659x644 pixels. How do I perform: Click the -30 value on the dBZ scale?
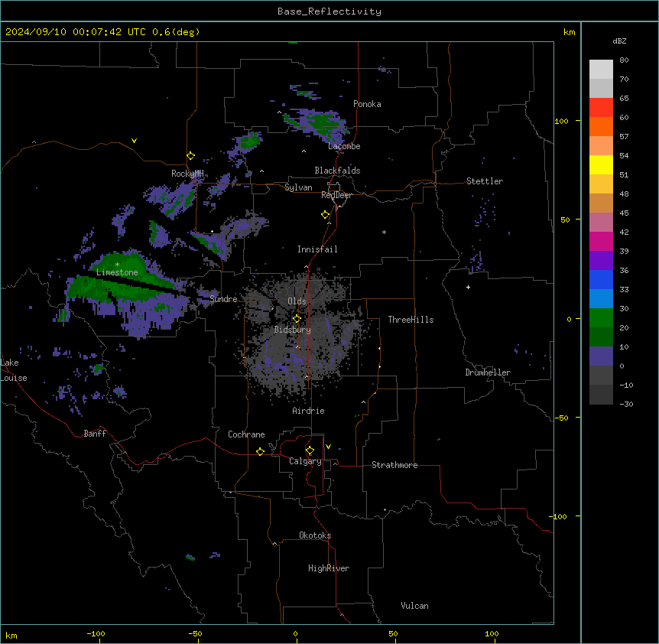pos(626,404)
